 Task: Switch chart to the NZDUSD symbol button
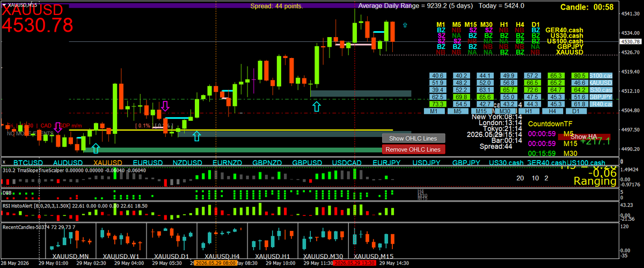pyautogui.click(x=187, y=162)
